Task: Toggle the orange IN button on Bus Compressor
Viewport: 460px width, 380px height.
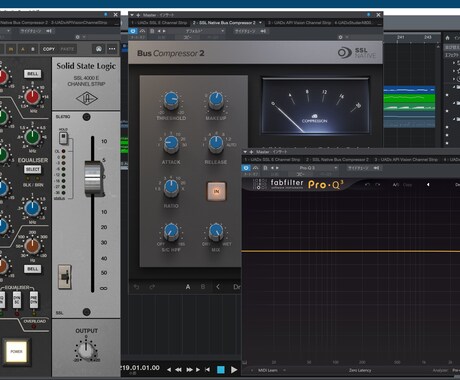Action: [216, 191]
